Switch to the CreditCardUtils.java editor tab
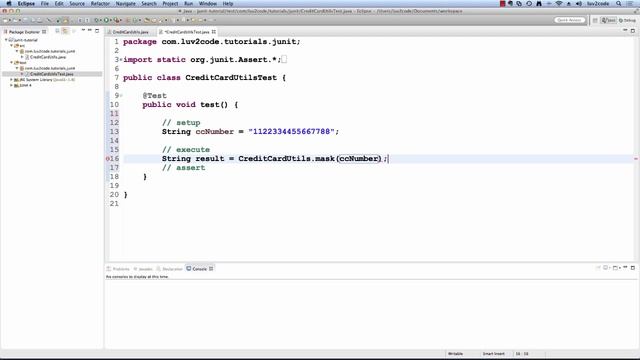 tap(131, 32)
